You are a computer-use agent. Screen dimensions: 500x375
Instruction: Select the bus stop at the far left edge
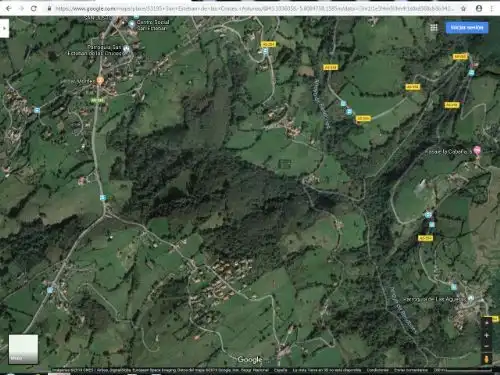pos(37,110)
